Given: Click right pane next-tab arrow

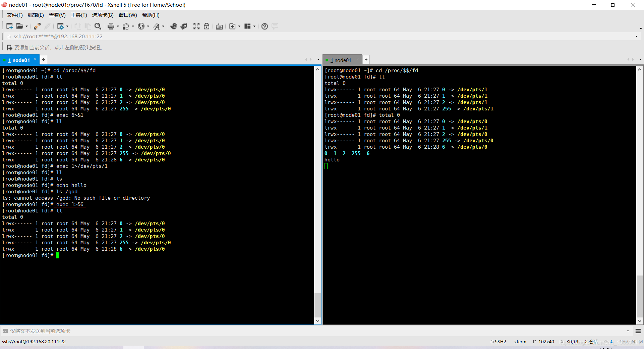Looking at the screenshot, I should [633, 59].
